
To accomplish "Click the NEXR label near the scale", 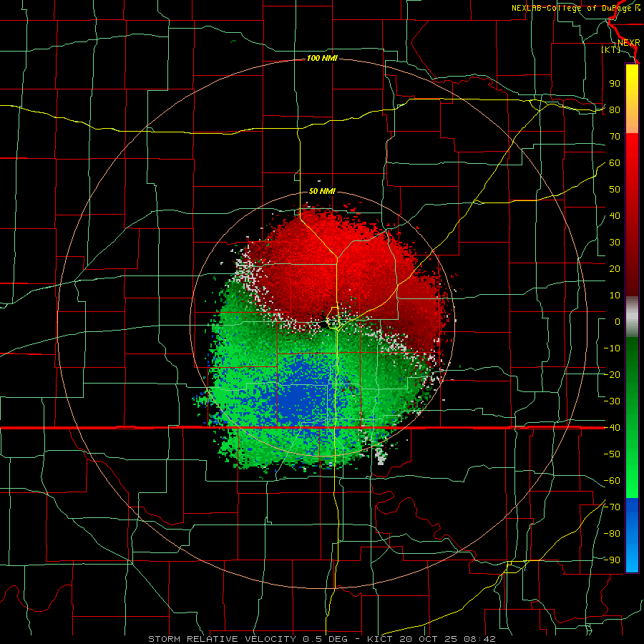I will [629, 43].
